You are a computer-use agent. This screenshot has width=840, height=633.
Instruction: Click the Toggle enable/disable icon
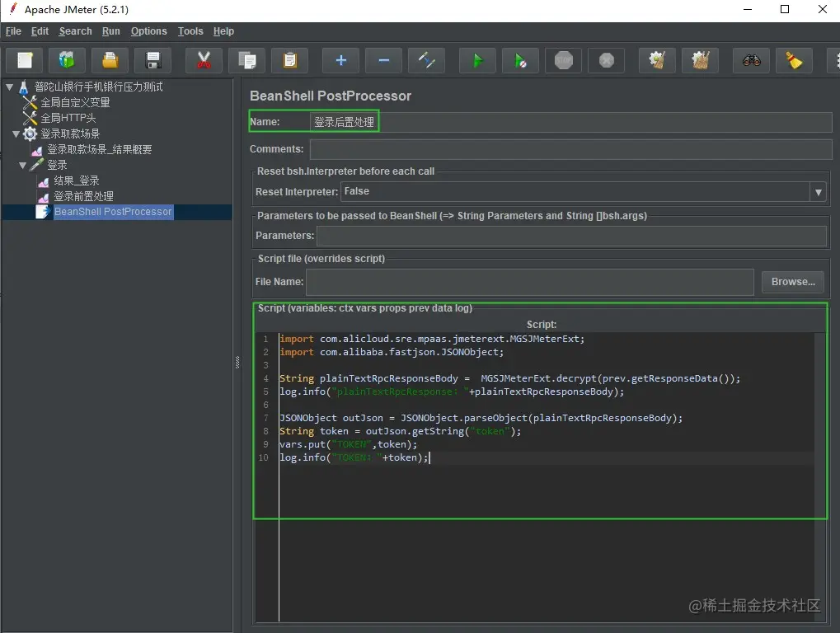(x=426, y=60)
